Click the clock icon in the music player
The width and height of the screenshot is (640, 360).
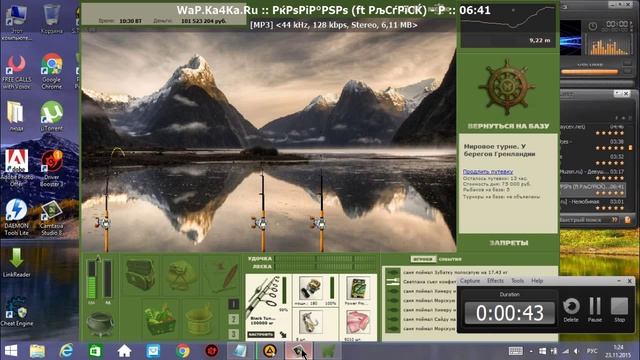592,26
